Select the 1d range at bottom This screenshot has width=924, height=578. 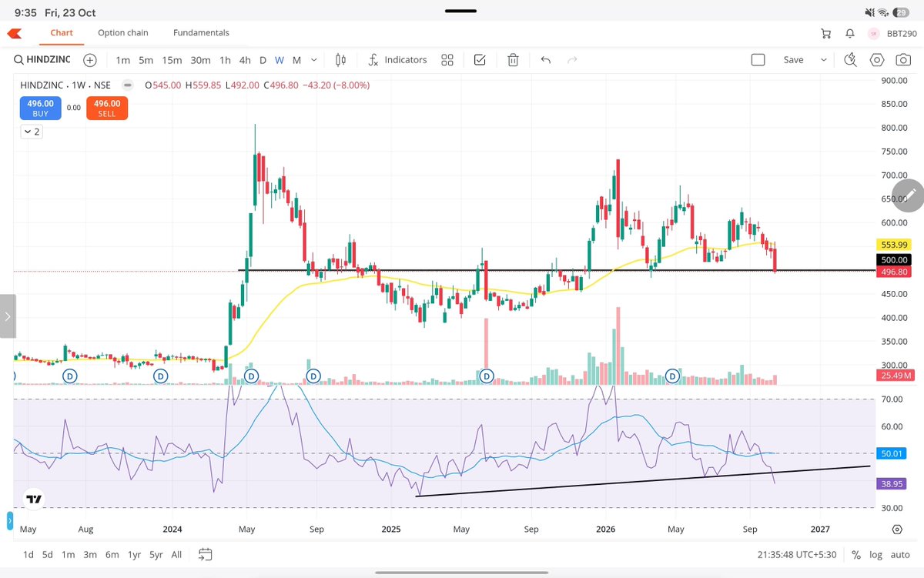click(x=28, y=554)
